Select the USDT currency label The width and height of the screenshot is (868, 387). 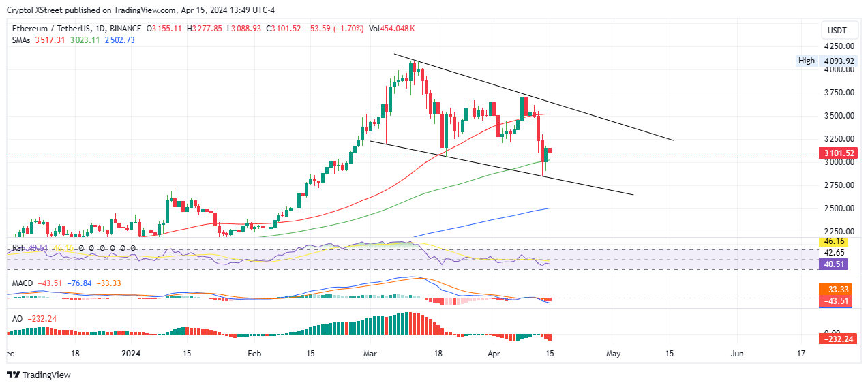[x=837, y=31]
